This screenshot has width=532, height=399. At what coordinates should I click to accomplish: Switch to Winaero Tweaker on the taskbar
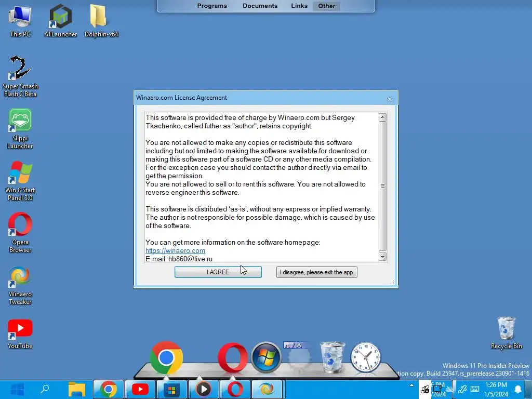click(267, 390)
